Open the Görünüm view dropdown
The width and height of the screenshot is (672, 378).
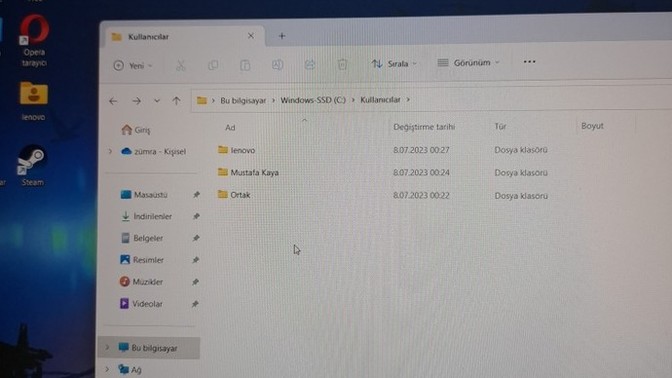click(468, 63)
